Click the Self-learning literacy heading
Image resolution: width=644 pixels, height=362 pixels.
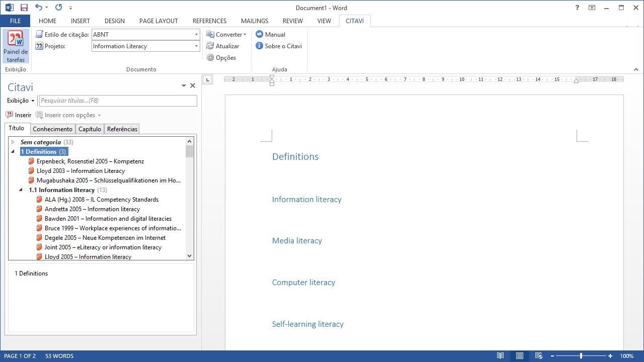click(308, 324)
